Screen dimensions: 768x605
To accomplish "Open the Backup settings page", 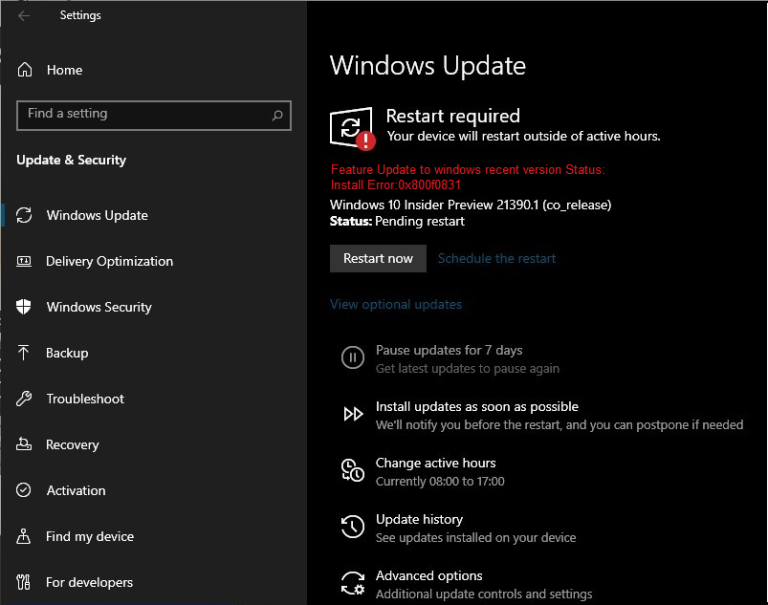I will coord(67,353).
